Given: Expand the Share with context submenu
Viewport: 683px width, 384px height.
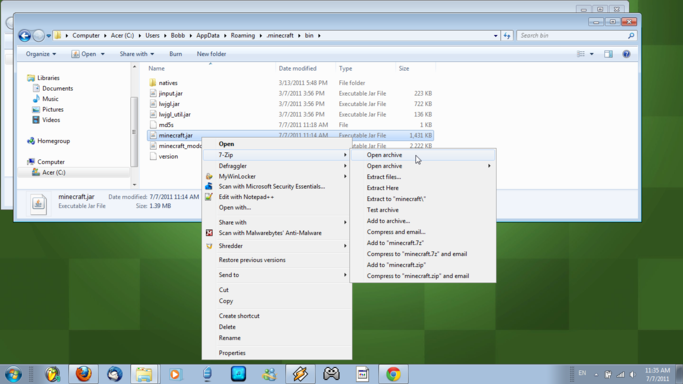Looking at the screenshot, I should pyautogui.click(x=345, y=222).
